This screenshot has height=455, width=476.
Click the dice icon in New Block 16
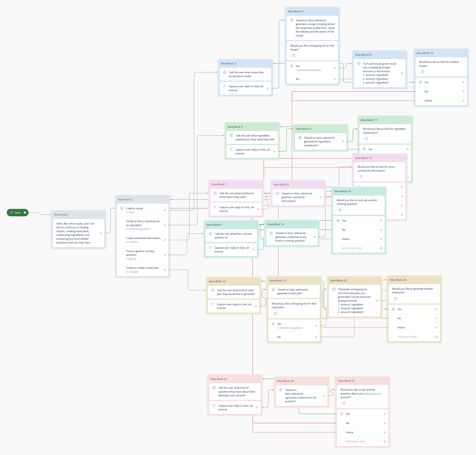[422, 72]
